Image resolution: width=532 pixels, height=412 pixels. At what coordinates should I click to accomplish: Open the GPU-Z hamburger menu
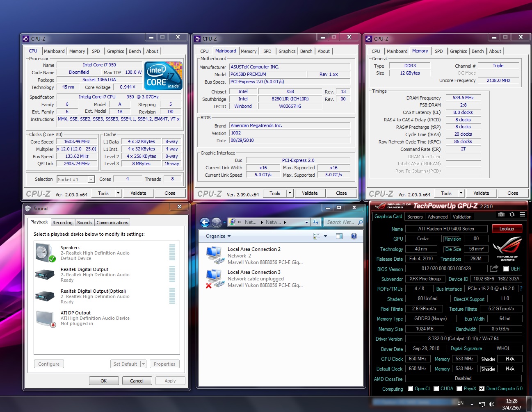pyautogui.click(x=522, y=214)
